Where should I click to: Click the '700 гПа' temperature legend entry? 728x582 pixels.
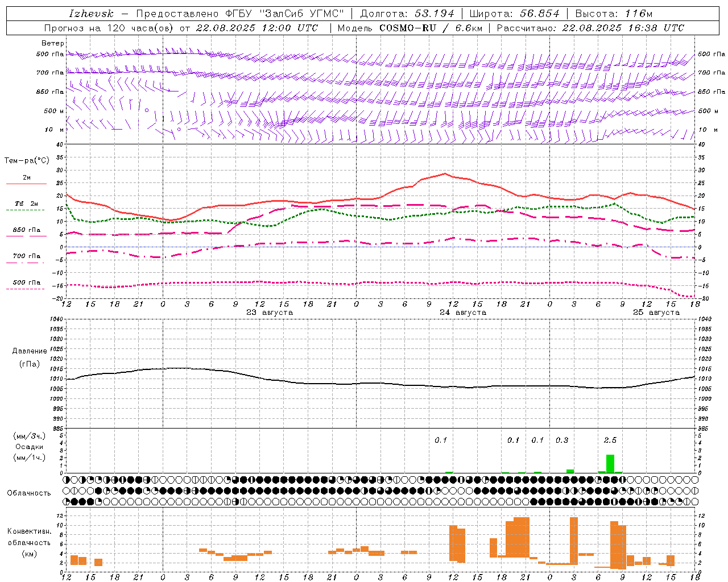pos(27,256)
